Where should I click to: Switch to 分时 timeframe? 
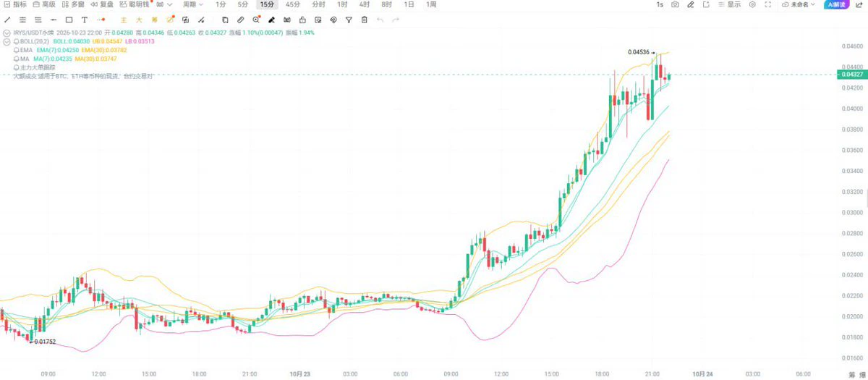[x=318, y=4]
